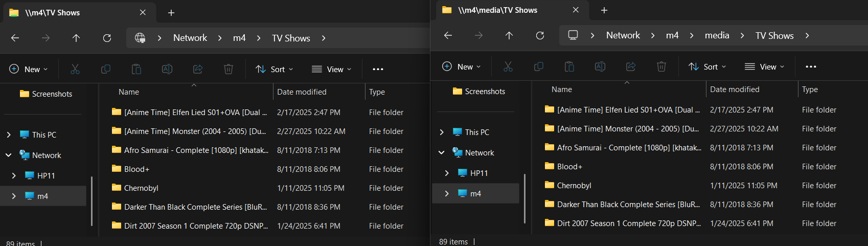Click the delete trash icon in left toolbar
Viewport: 868px width, 246px height.
click(x=229, y=69)
